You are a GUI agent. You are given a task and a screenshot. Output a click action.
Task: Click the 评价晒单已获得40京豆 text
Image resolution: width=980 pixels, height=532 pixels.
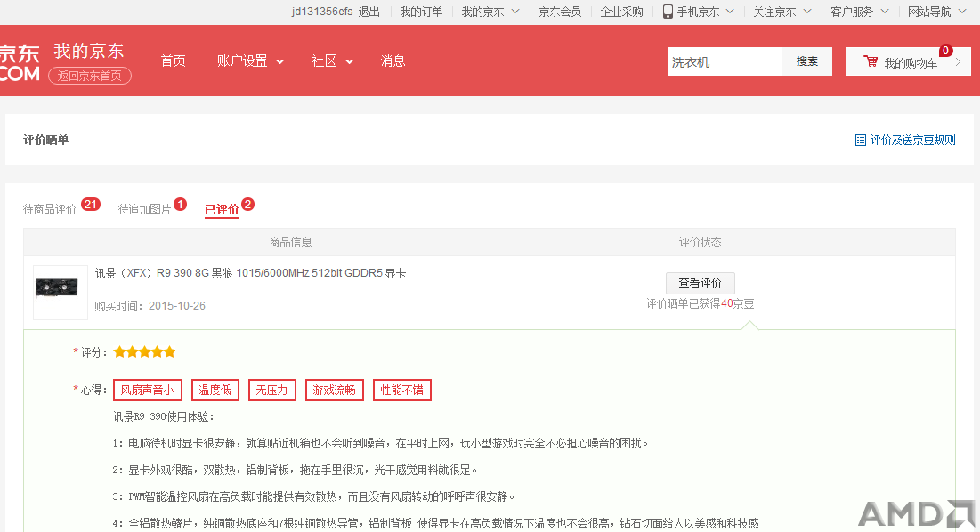(700, 304)
